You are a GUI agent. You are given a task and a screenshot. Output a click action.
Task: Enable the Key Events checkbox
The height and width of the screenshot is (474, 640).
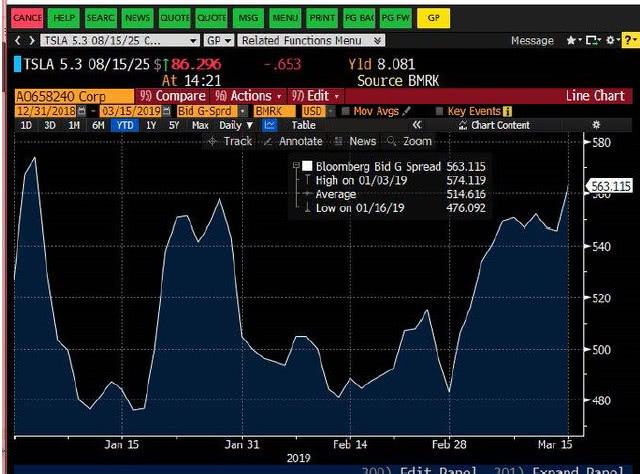click(439, 111)
